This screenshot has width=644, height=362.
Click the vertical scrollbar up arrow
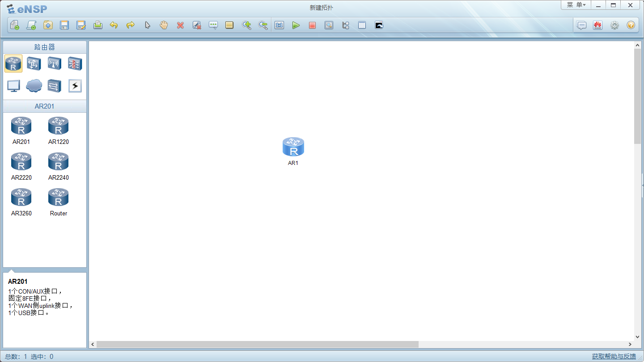point(638,45)
